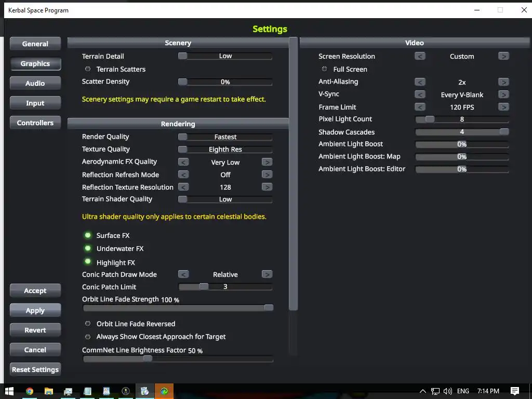This screenshot has height=399, width=532.
Task: Click previous arrow for Reflection Texture Resolution
Action: [x=183, y=187]
